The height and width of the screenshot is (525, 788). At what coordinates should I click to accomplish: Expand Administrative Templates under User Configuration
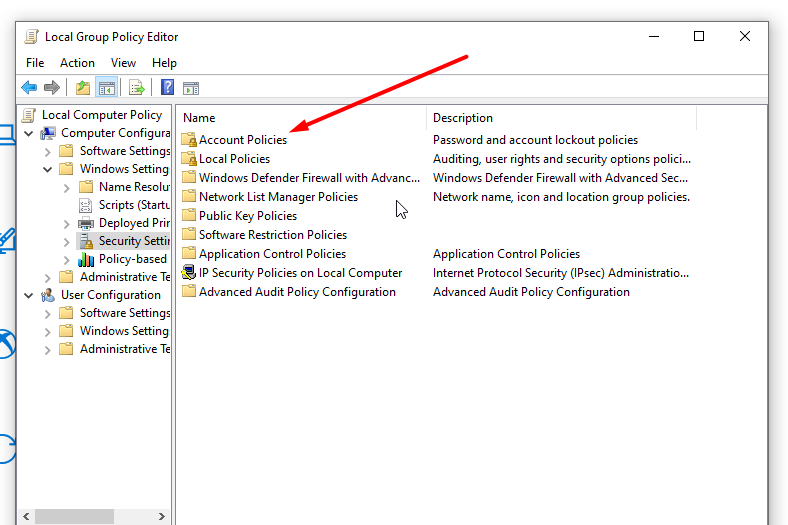point(48,350)
